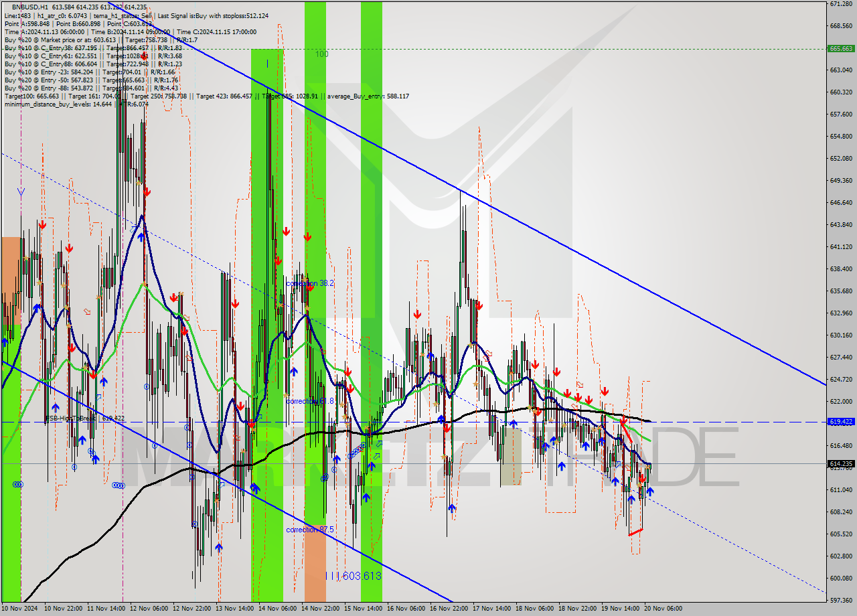Click the 663.040 price axis label
Screen dimensions: 857x616
[x=841, y=70]
